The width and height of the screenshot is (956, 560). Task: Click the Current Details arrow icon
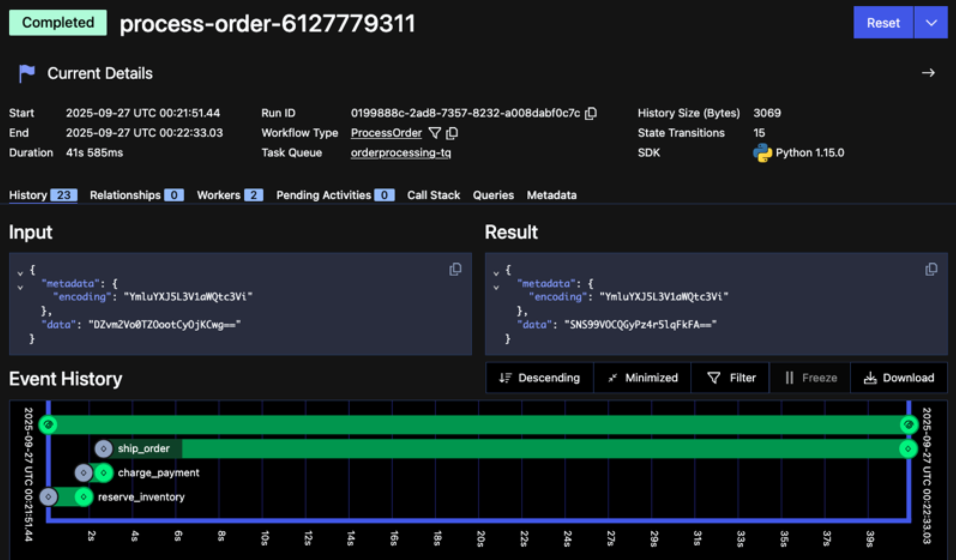click(928, 73)
